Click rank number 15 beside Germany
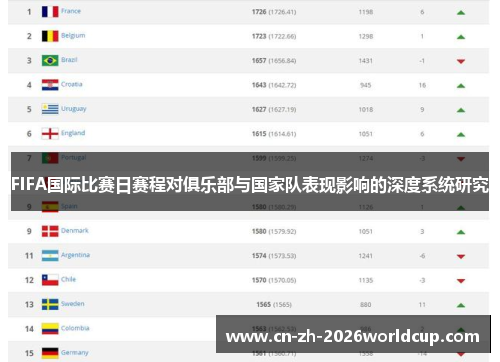The width and height of the screenshot is (500, 362). pyautogui.click(x=29, y=353)
